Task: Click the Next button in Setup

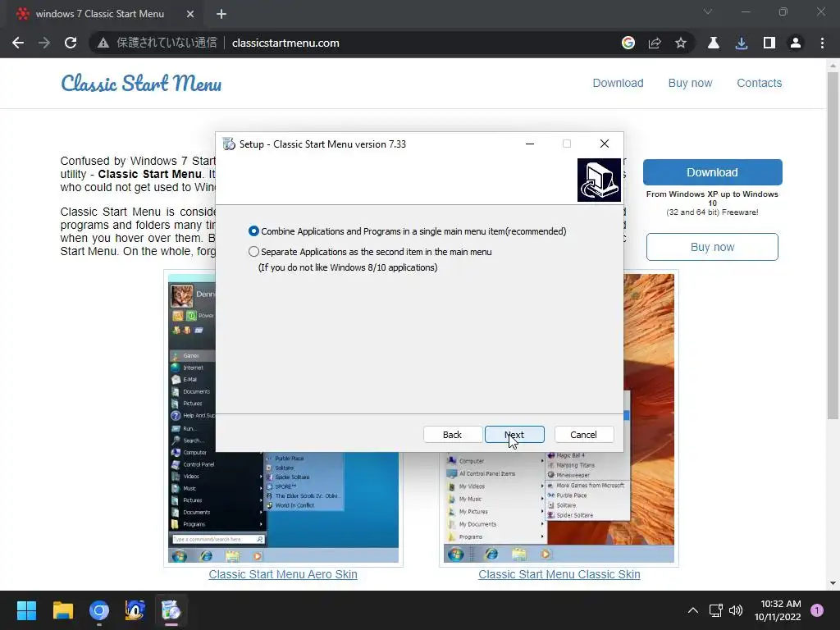Action: (514, 435)
